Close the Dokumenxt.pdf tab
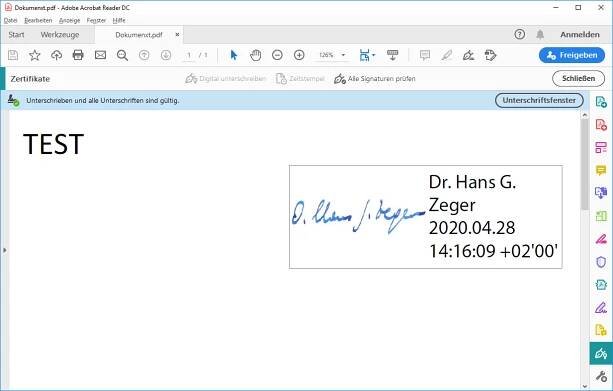613x391 pixels. point(177,34)
